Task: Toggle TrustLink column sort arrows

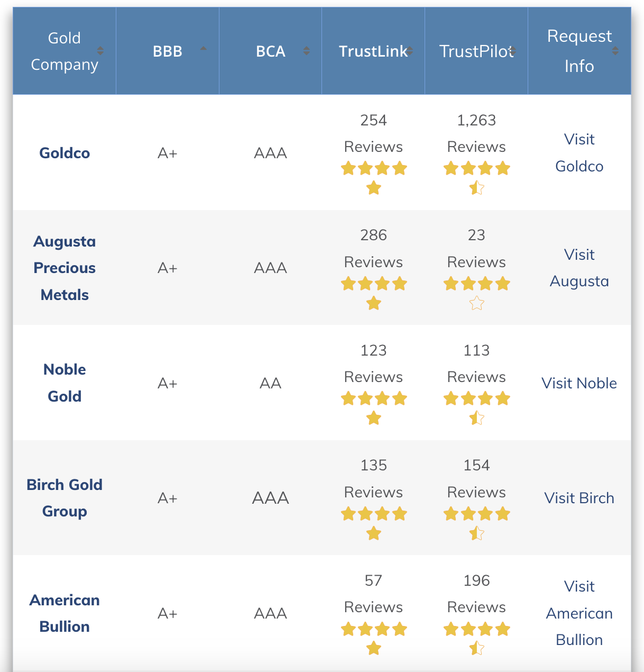Action: (x=409, y=51)
